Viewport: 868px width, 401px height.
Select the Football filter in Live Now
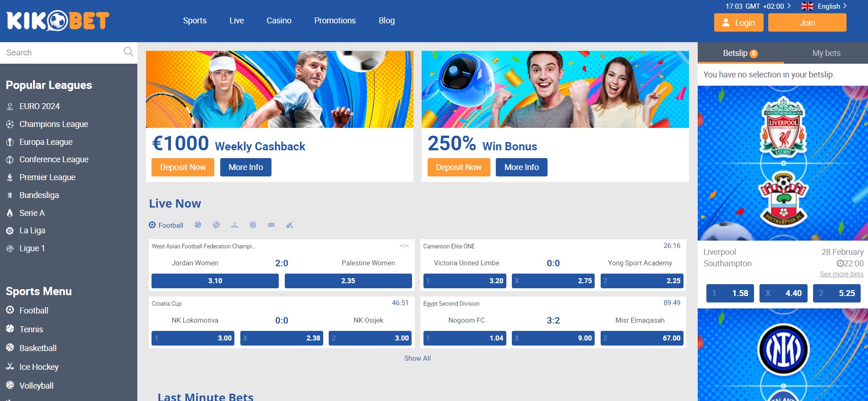[x=166, y=225]
